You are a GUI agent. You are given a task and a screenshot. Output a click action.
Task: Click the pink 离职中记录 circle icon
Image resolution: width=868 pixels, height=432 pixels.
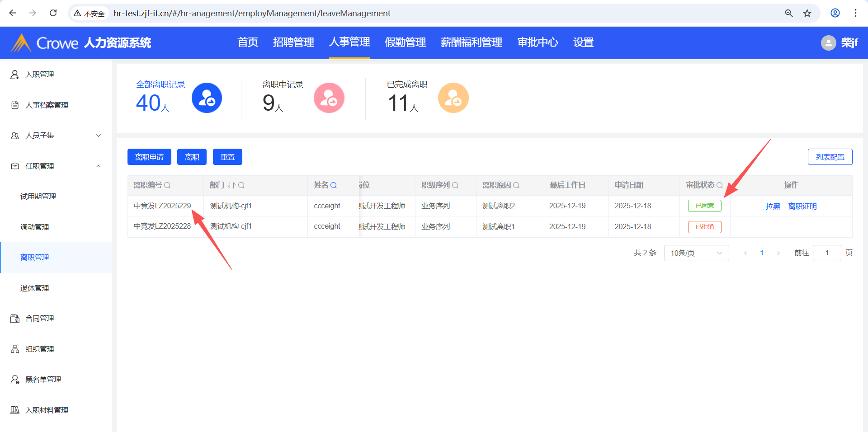(329, 98)
